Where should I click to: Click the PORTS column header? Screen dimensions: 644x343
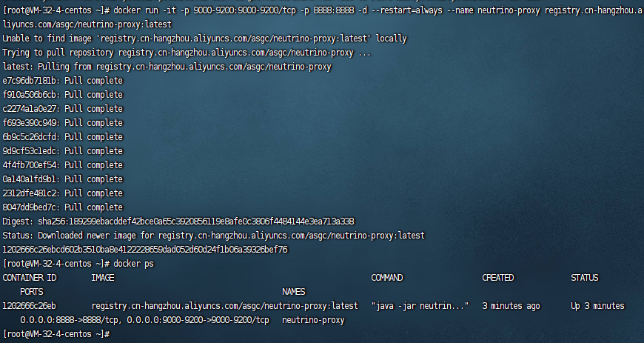click(32, 292)
